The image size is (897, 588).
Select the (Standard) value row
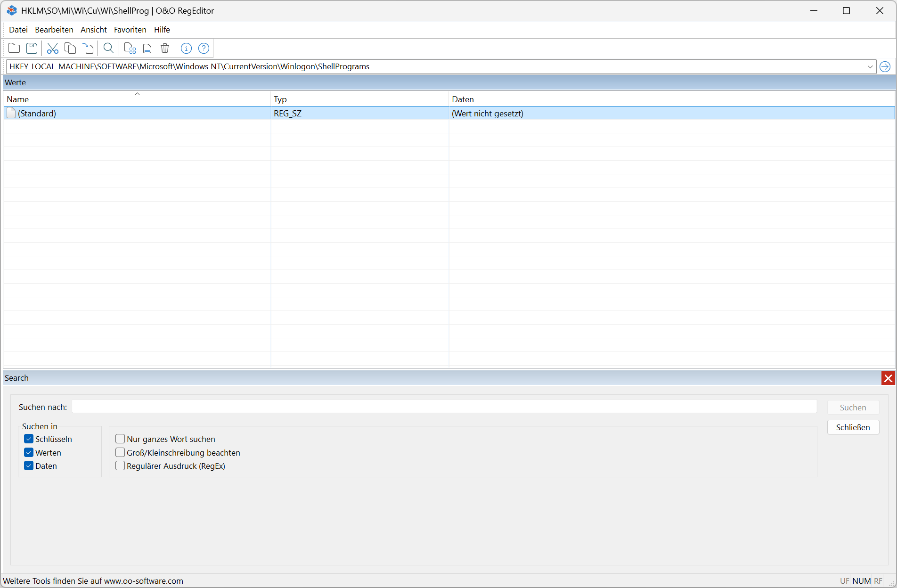tap(449, 113)
